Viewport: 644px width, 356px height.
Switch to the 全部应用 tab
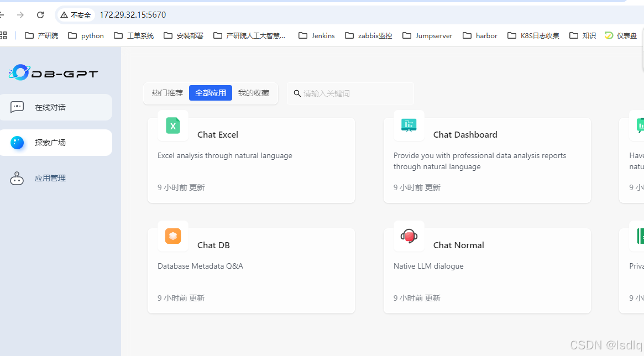click(x=210, y=93)
